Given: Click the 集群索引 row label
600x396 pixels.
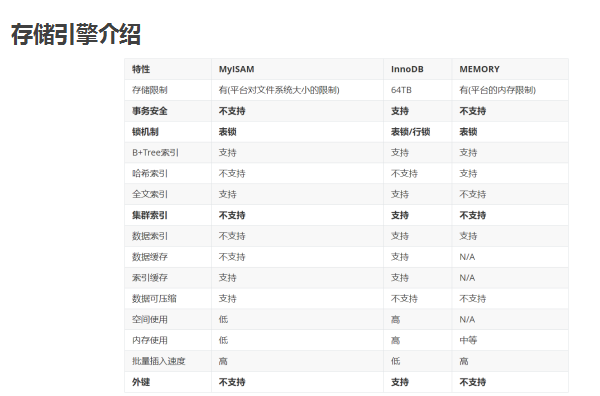Looking at the screenshot, I should click(x=150, y=215).
